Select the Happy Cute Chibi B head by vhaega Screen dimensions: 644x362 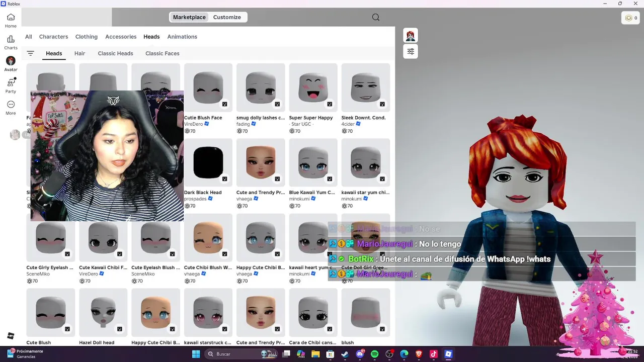(261, 238)
